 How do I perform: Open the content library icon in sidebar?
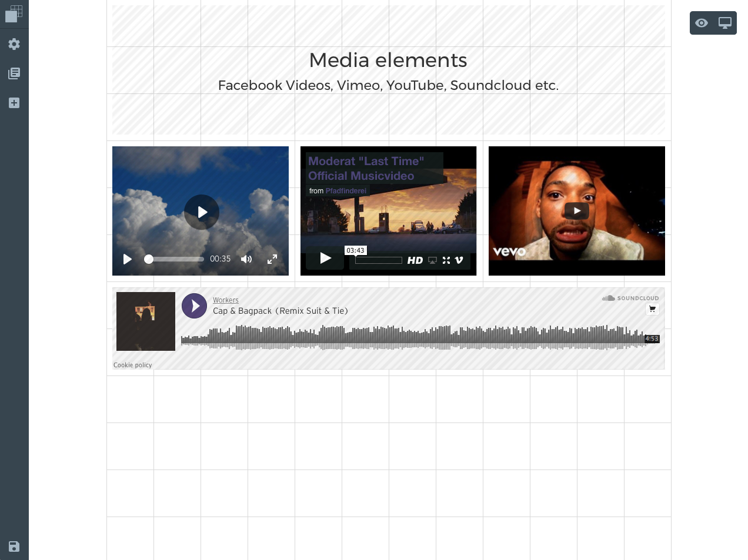point(14,73)
